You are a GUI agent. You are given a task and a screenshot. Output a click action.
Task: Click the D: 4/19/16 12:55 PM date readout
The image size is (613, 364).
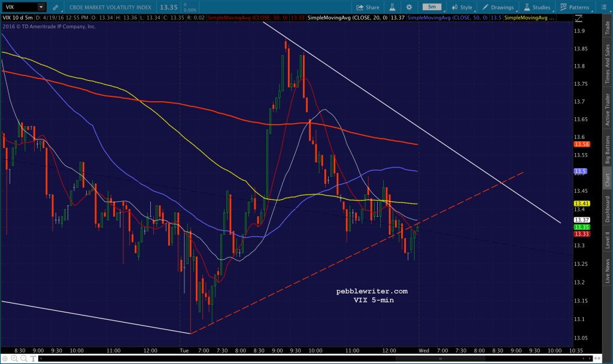[62, 18]
